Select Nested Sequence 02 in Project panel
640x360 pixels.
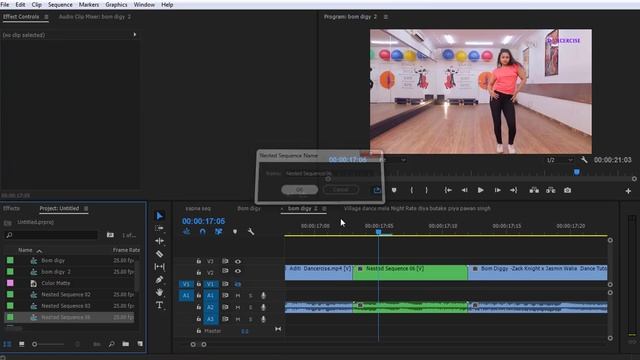click(66, 294)
